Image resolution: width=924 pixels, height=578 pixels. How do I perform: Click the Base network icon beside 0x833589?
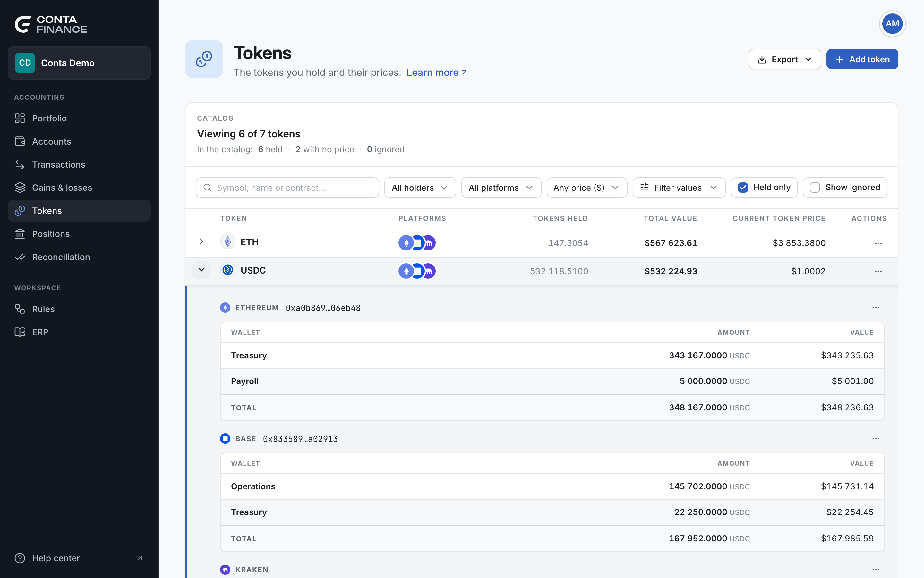point(225,439)
